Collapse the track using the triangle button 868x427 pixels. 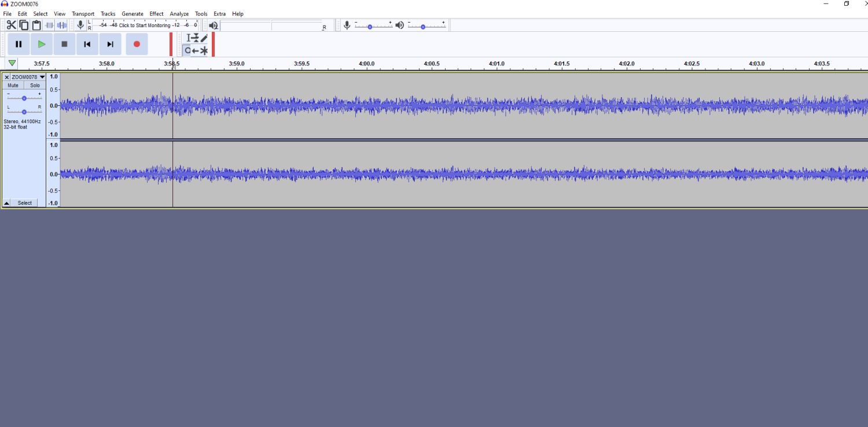coord(6,203)
